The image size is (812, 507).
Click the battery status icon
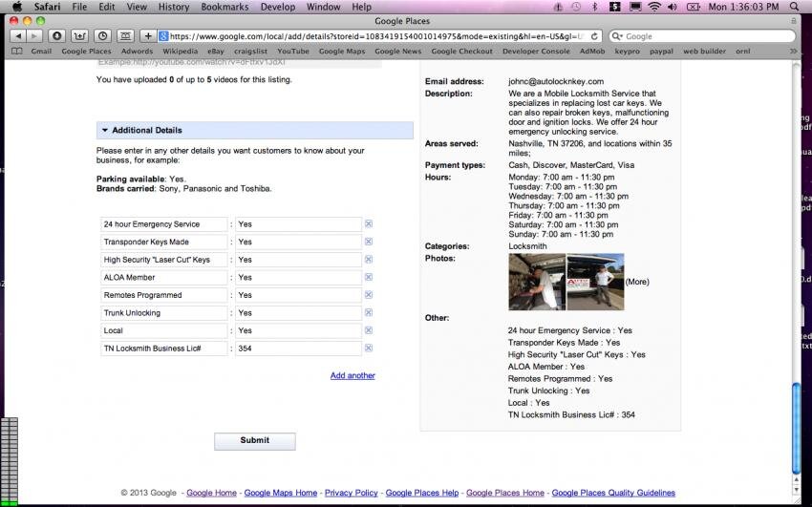[x=694, y=7]
